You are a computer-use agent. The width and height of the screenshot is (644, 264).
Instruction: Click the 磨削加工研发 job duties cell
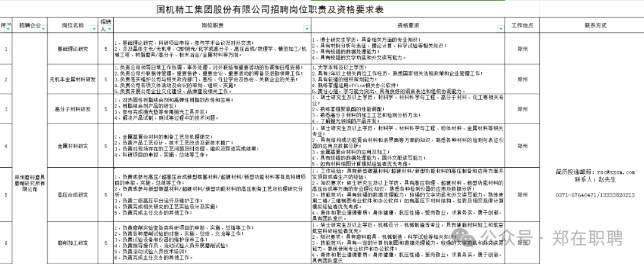click(212, 242)
